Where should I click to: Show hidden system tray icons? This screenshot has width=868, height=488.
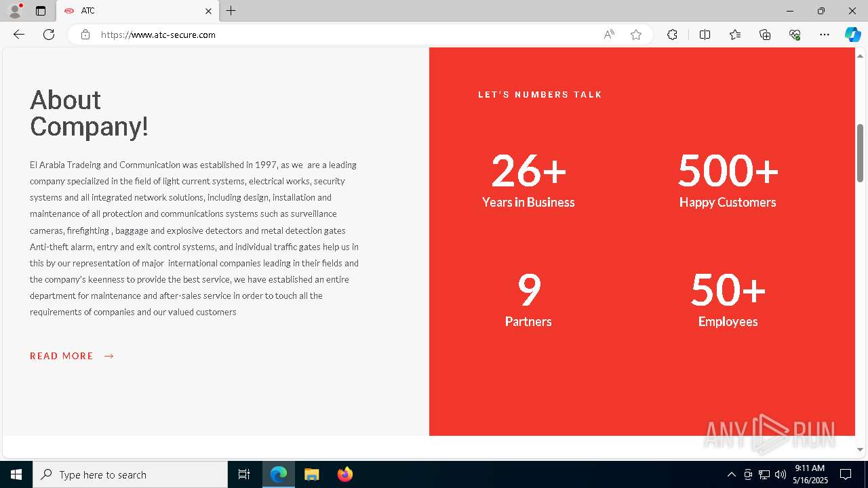point(731,474)
